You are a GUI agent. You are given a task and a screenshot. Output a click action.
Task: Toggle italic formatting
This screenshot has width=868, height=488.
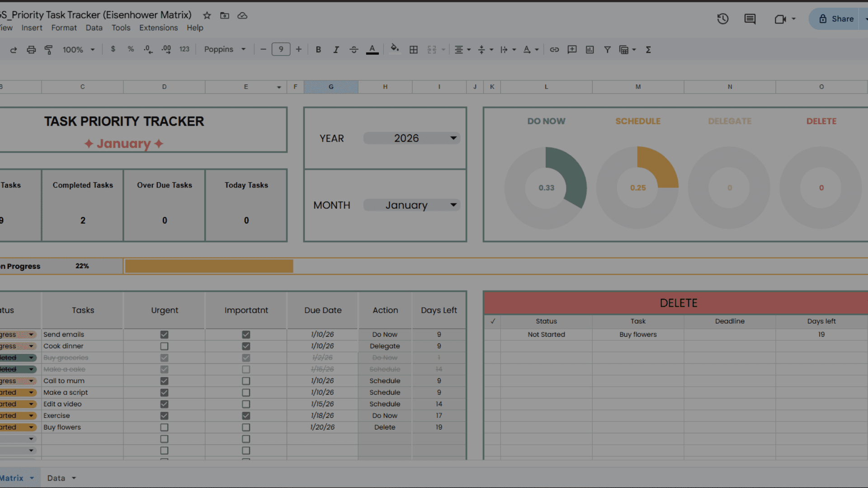(336, 50)
